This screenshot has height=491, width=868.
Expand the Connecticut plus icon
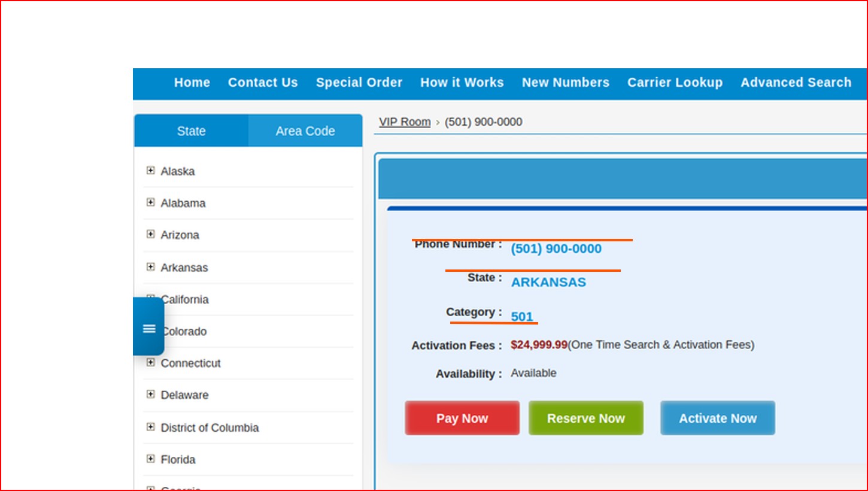[x=150, y=362]
